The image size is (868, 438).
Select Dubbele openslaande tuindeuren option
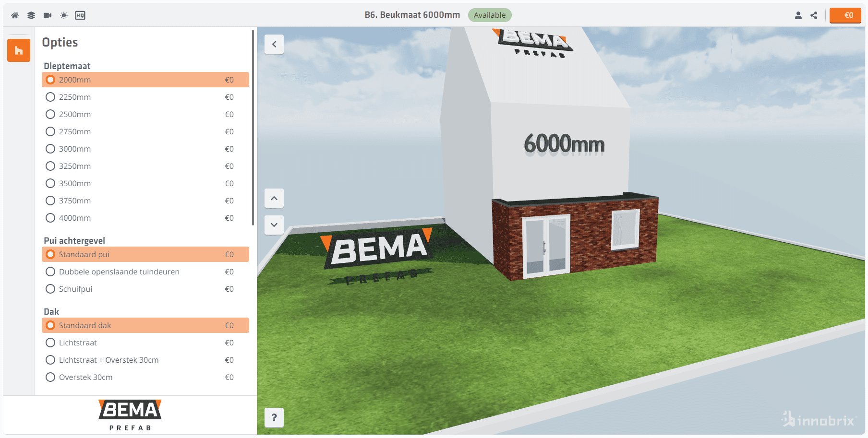tap(145, 272)
